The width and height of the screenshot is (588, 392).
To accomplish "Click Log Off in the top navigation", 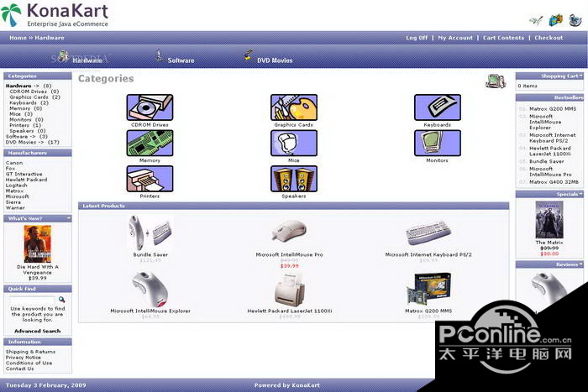I will (417, 38).
